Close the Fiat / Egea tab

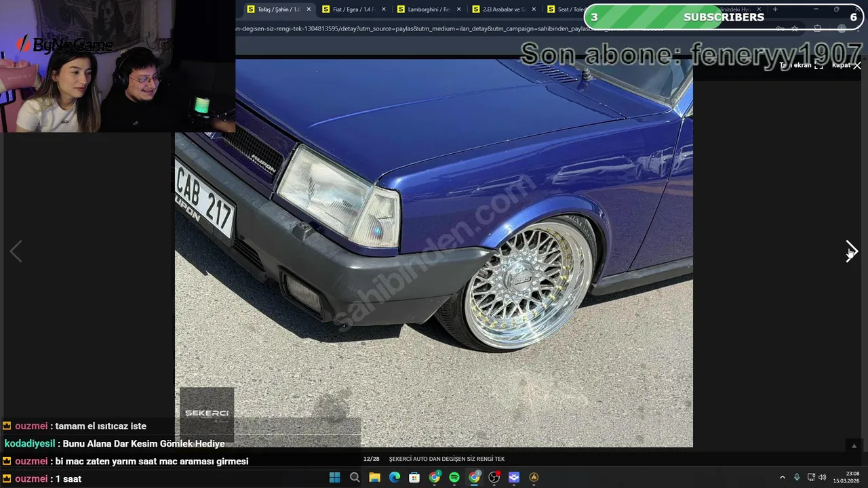coord(384,9)
